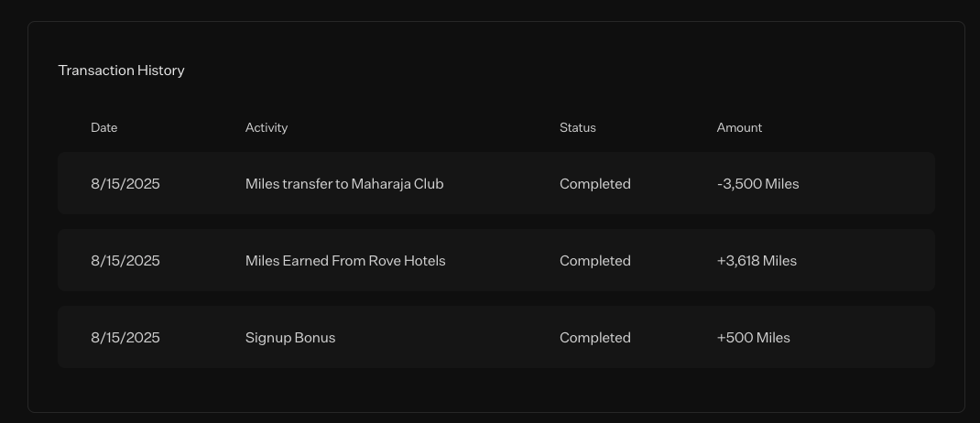The width and height of the screenshot is (980, 423).
Task: Open Miles Earned From Rove Hotels activity
Action: [x=345, y=261]
